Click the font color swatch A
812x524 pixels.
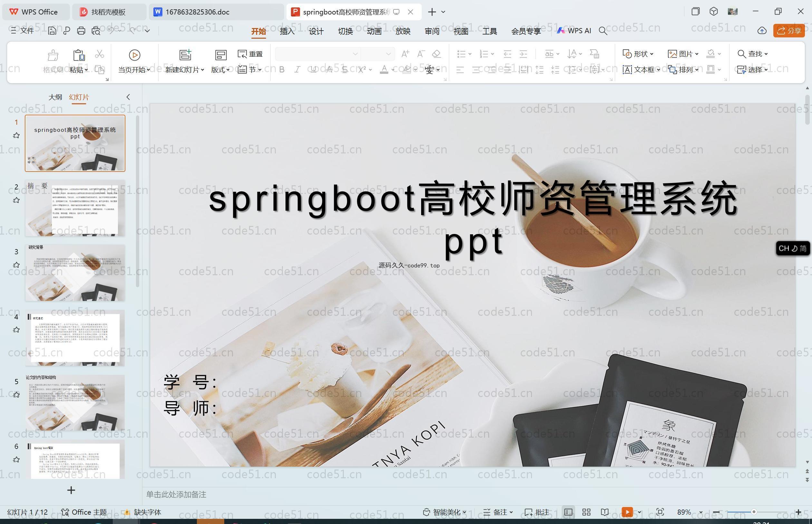[384, 70]
